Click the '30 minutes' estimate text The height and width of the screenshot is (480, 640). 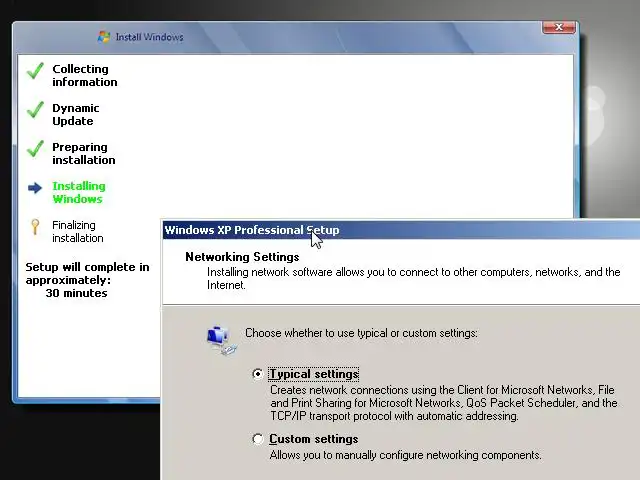(76, 293)
